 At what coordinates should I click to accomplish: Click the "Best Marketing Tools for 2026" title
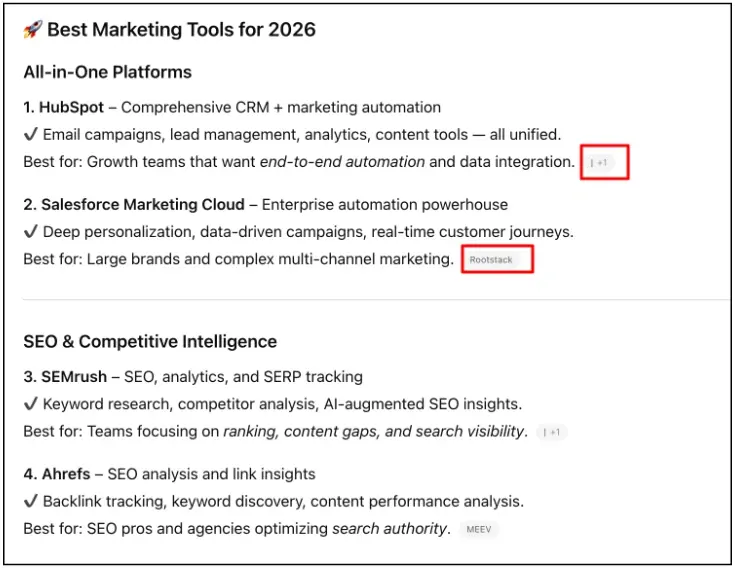point(181,30)
